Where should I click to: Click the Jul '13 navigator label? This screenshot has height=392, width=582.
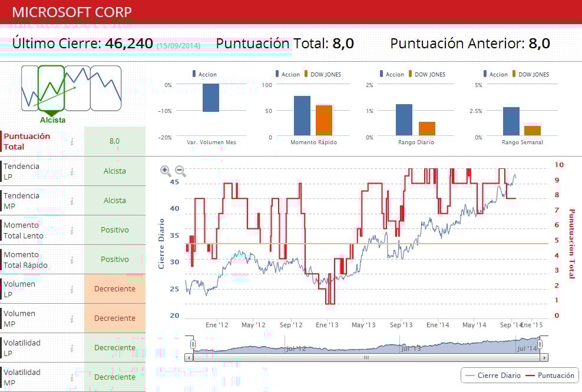411,348
